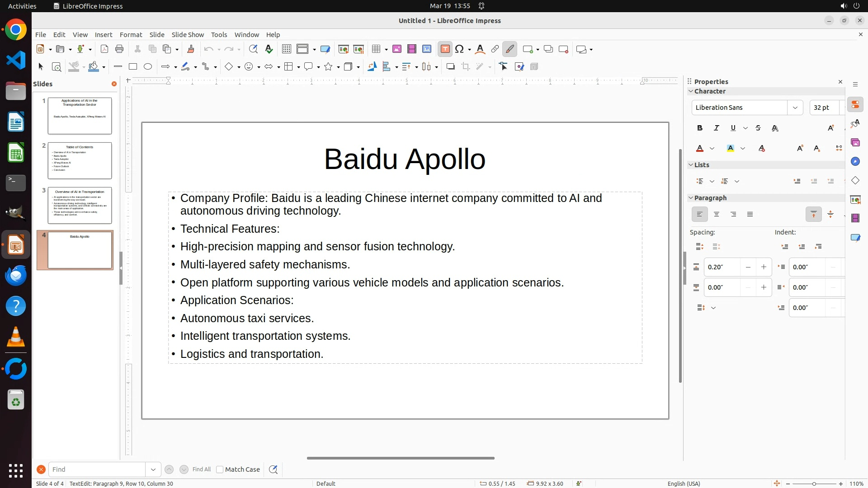The width and height of the screenshot is (868, 488).
Task: Click the Insert Special Character omega icon
Action: (x=460, y=49)
